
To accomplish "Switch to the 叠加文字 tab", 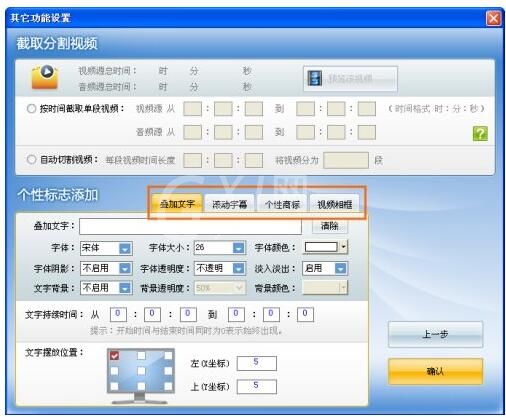I will pyautogui.click(x=177, y=204).
